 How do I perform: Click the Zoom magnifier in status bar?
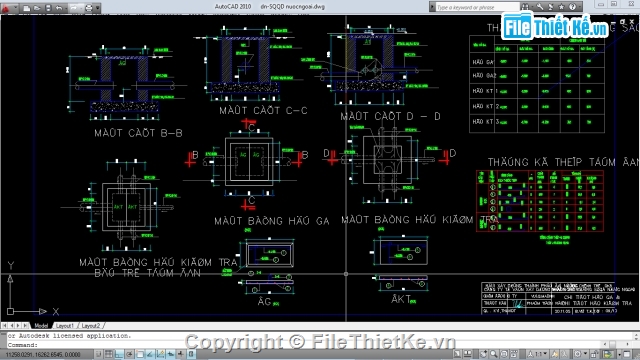[x=494, y=354]
